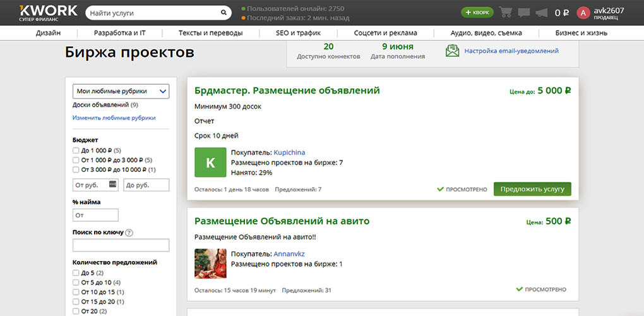Viewport: 644px width, 316px height.
Task: Open the shopping cart icon
Action: (505, 13)
